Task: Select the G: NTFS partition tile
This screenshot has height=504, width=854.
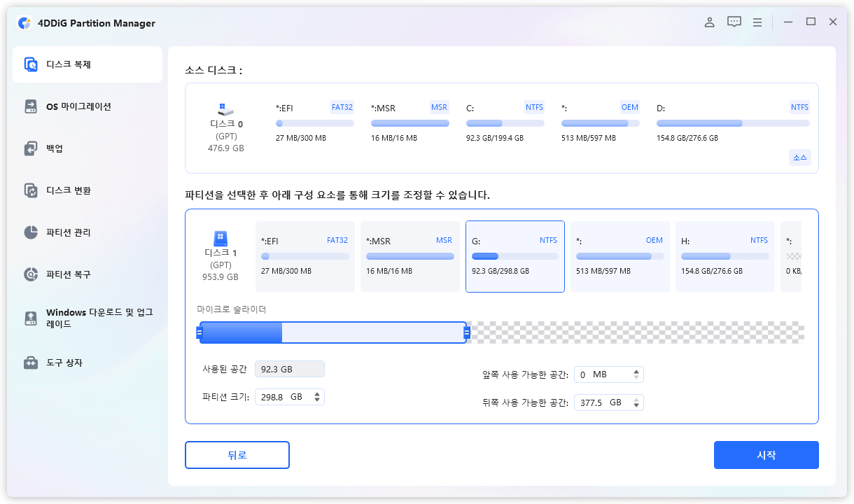Action: [x=515, y=256]
